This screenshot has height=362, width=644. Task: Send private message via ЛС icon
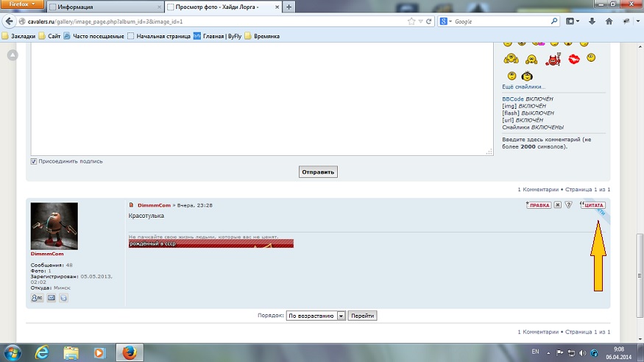tap(38, 298)
